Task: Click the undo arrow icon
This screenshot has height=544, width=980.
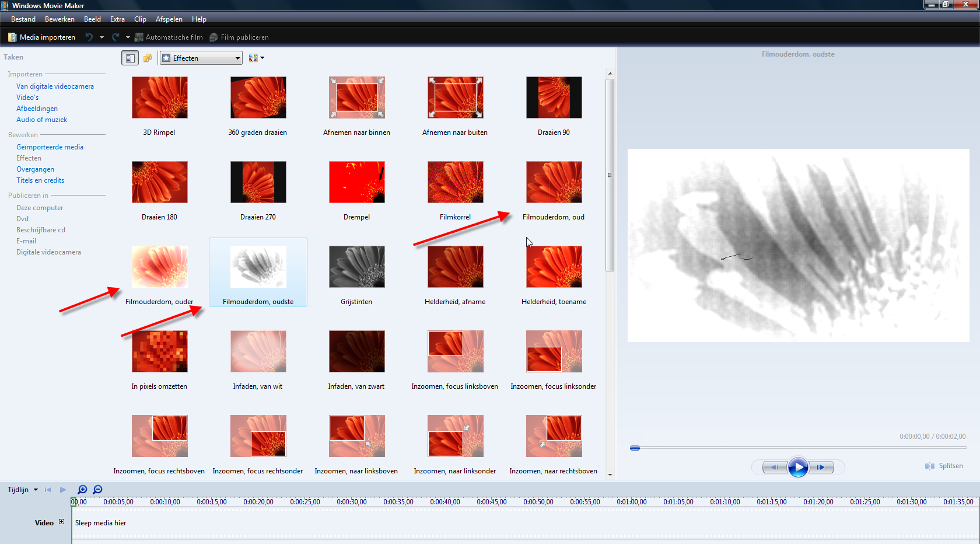Action: pos(89,37)
